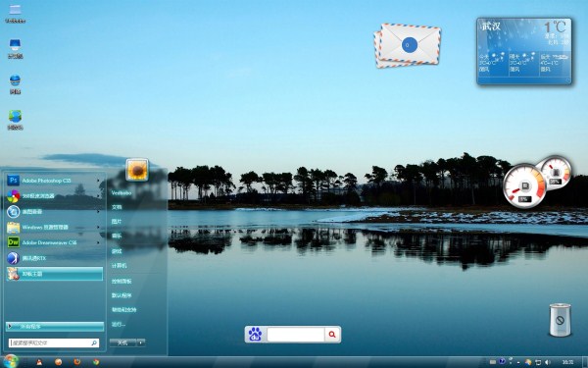Click the Windows Start orb
588x368 pixels.
[x=10, y=361]
